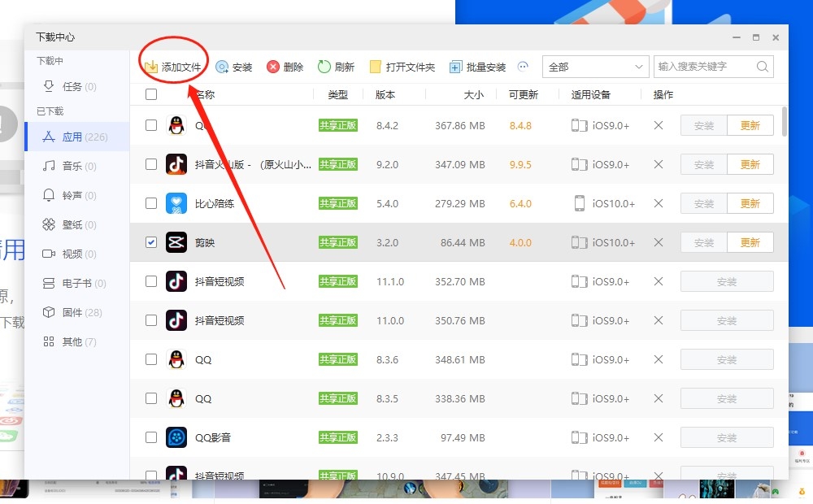
Task: Click 安装 for QQ 8.3.6
Action: tap(727, 359)
